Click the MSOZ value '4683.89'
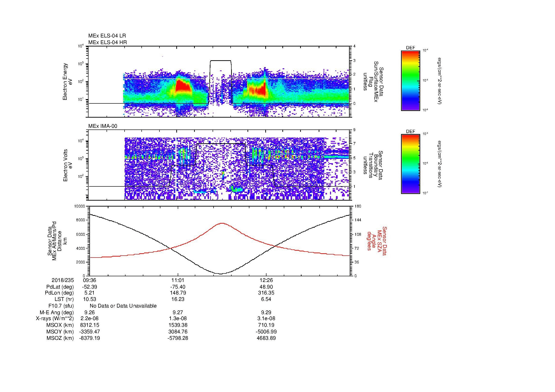555x392 pixels. click(266, 338)
